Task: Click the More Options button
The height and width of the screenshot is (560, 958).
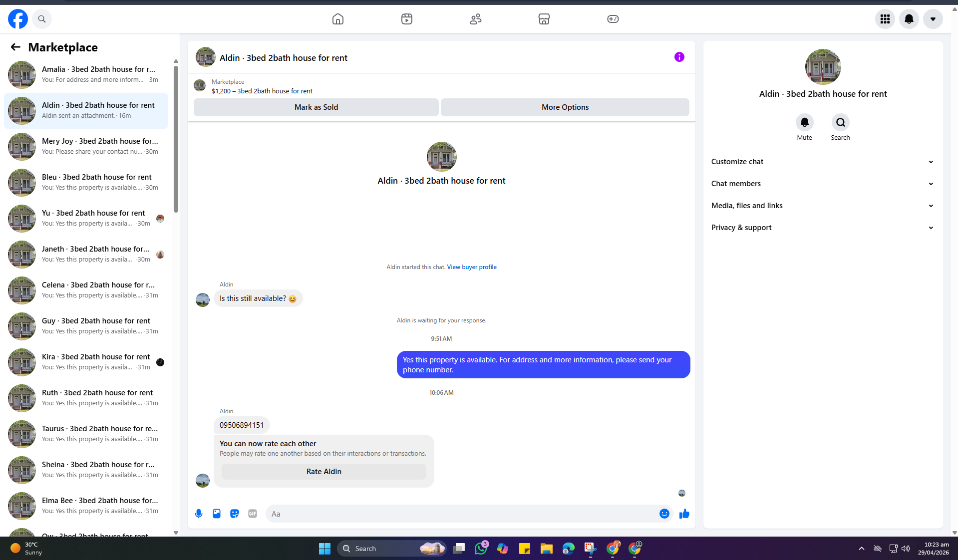Action: pos(565,107)
